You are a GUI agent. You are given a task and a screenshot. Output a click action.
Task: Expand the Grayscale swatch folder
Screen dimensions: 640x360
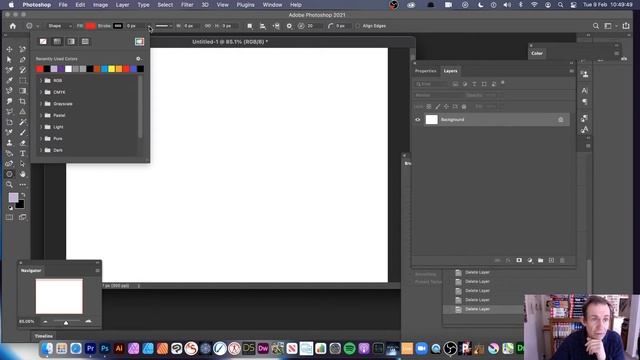click(41, 104)
